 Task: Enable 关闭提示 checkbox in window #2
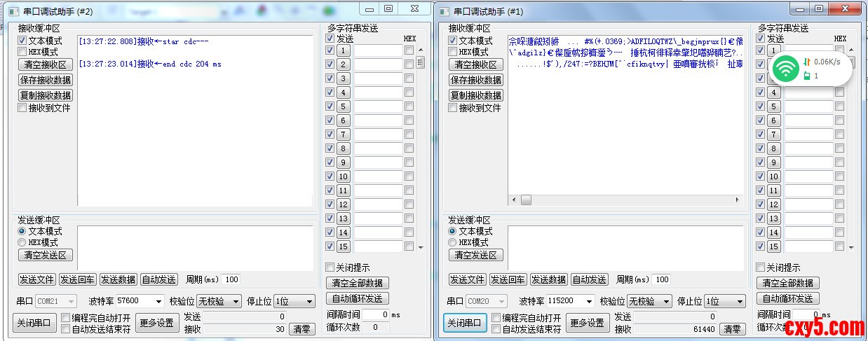pos(330,267)
